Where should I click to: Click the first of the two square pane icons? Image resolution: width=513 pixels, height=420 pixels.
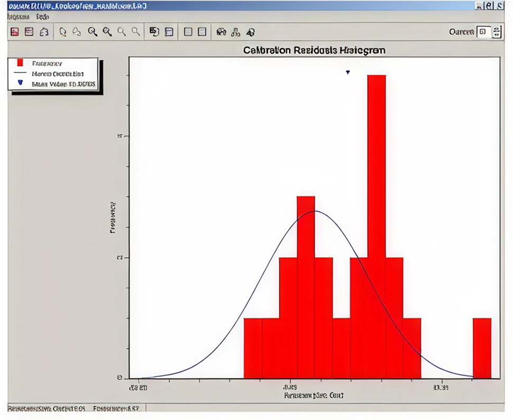tap(188, 32)
